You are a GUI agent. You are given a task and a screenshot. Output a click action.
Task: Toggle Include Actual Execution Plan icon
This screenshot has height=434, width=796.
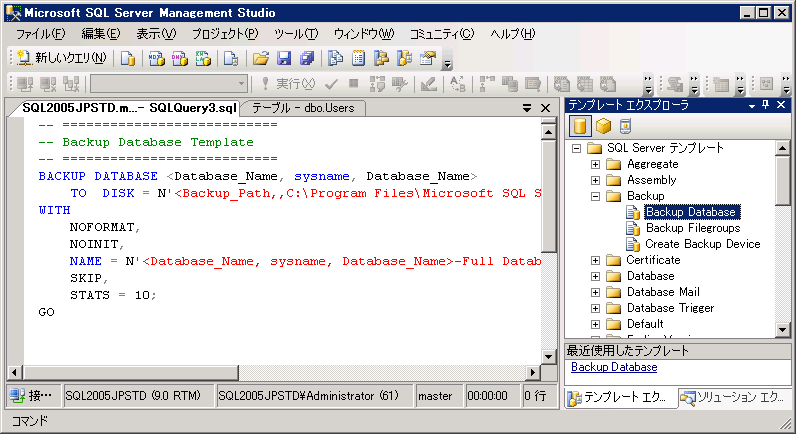point(487,84)
